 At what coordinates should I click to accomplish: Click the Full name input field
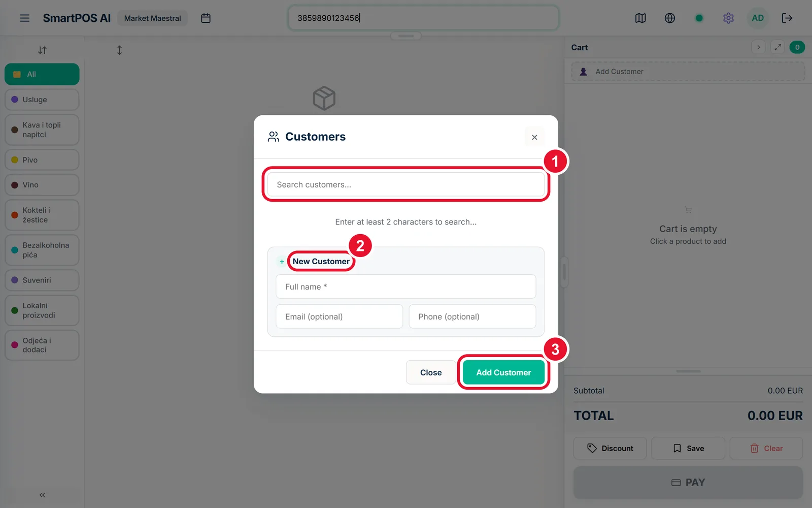(x=406, y=287)
